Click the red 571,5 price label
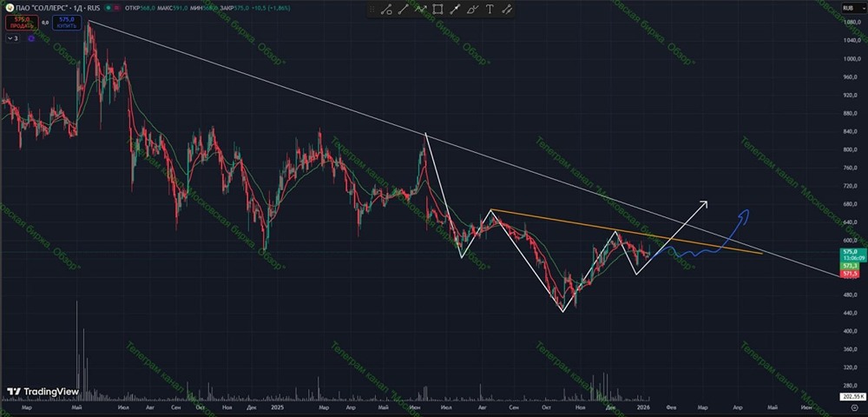The height and width of the screenshot is (417, 868). coord(849,274)
